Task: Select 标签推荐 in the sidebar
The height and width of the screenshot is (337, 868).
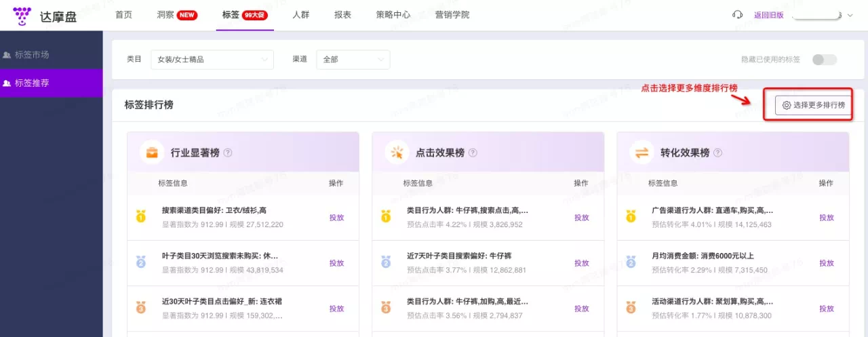Action: click(x=52, y=83)
